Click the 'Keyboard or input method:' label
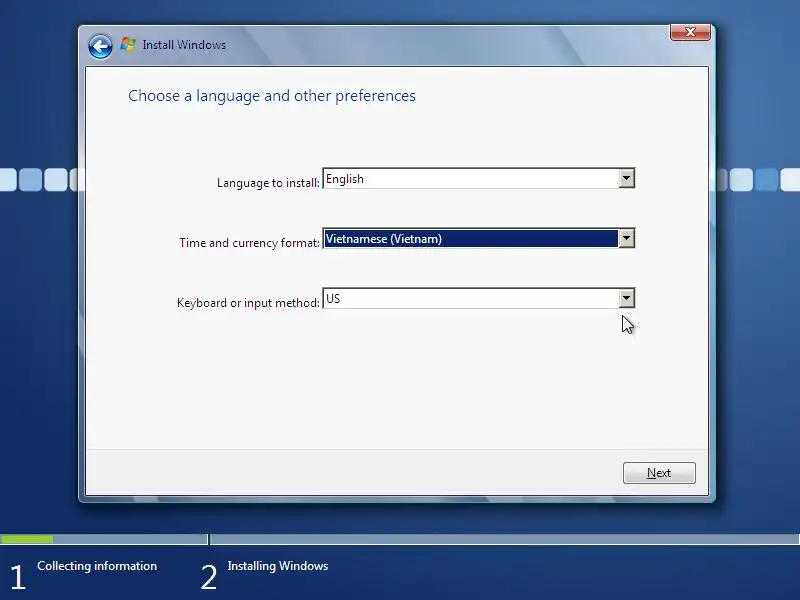The image size is (800, 600). [248, 303]
